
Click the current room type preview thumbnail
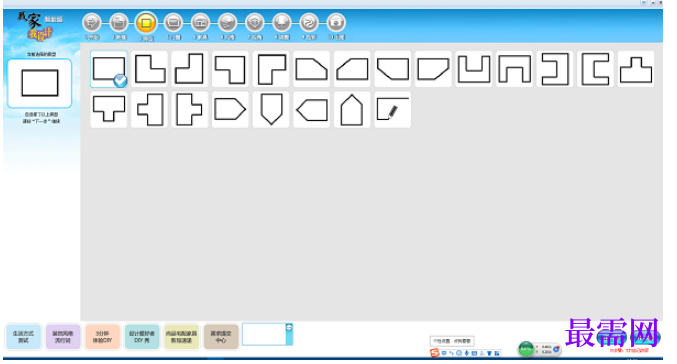[40, 83]
